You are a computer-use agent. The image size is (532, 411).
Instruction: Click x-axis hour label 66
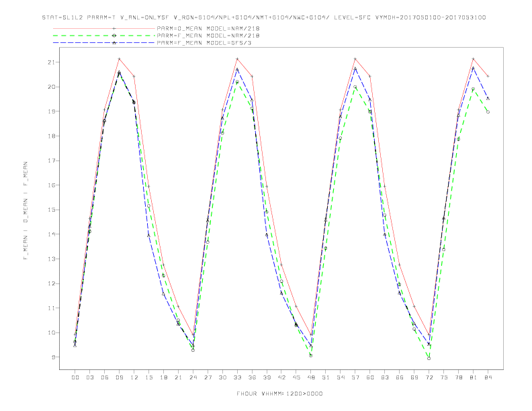(x=400, y=377)
